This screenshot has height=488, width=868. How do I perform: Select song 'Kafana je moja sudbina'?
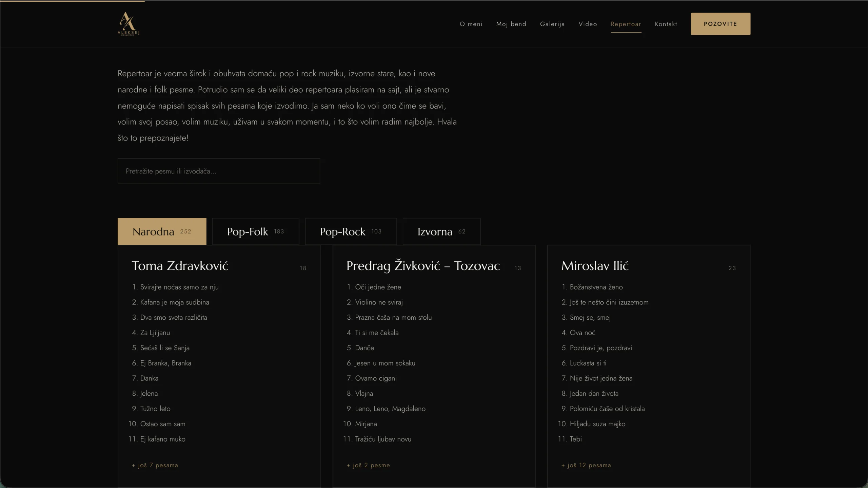coord(175,302)
